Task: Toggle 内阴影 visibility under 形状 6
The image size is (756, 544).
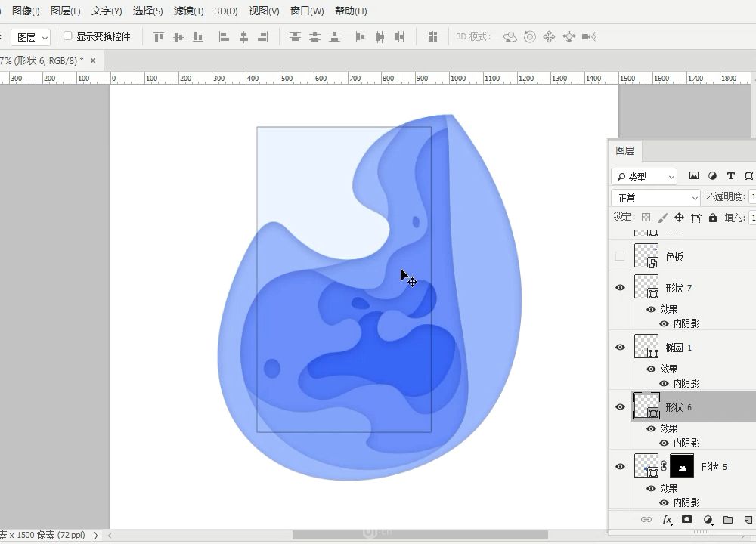Action: pos(664,444)
